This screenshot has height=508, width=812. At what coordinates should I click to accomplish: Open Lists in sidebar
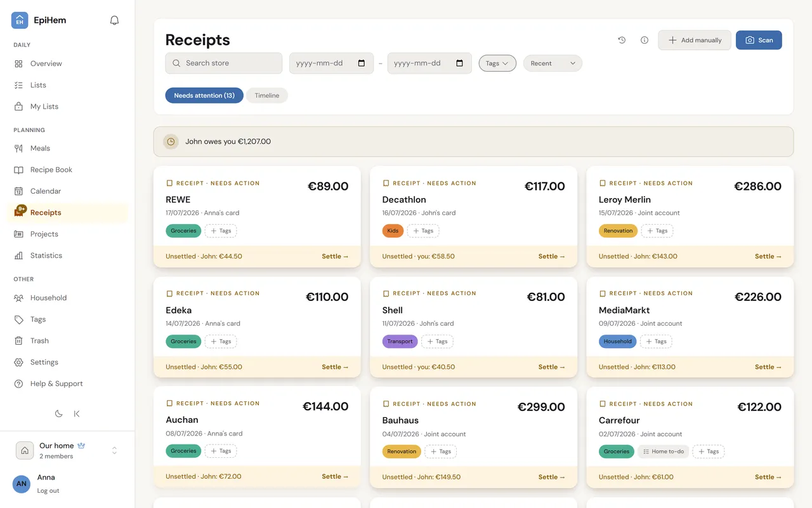coord(67,85)
